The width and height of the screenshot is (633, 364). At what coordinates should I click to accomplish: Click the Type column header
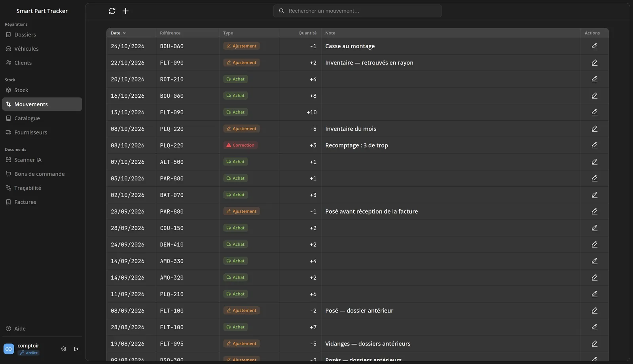click(x=228, y=33)
